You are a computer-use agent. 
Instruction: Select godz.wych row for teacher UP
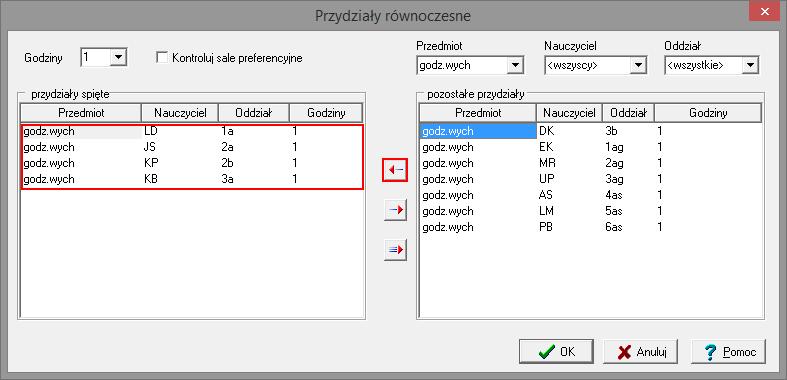click(591, 179)
